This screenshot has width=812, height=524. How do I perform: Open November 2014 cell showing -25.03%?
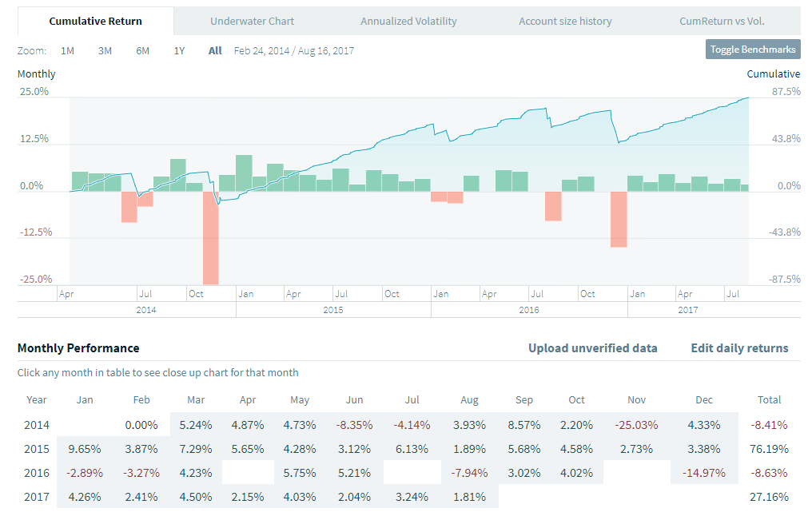coord(637,425)
